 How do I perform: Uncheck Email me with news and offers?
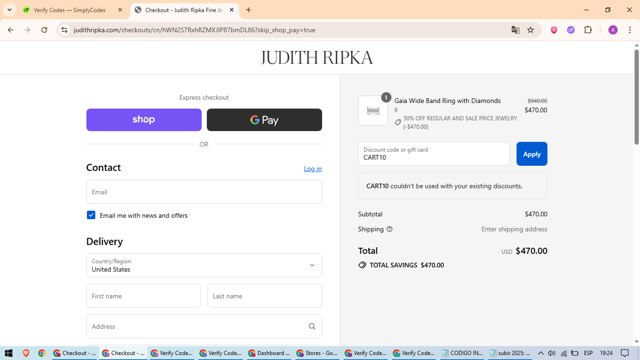tap(91, 215)
